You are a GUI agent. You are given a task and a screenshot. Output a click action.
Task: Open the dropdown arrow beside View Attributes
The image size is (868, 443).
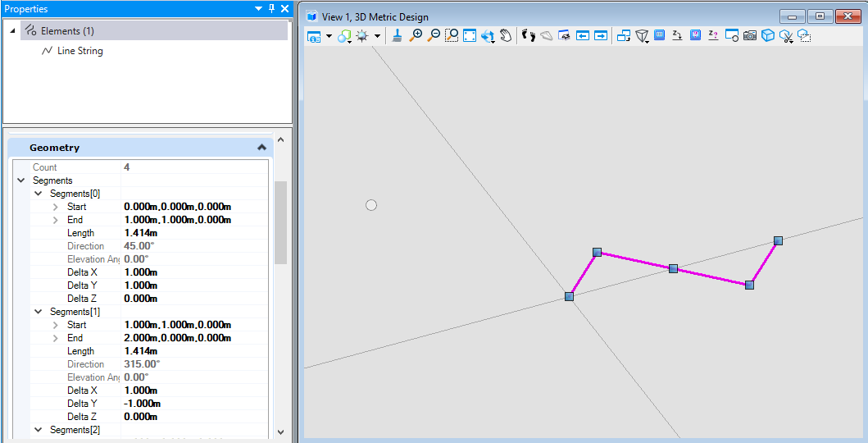pos(329,37)
